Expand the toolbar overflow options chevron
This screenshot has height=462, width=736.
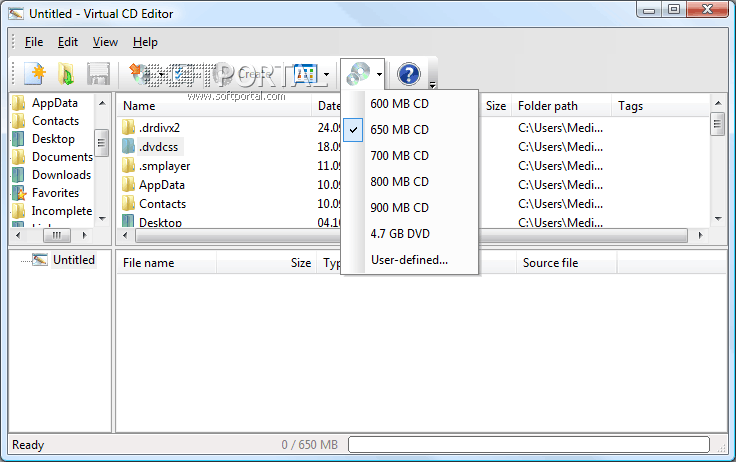pos(432,82)
